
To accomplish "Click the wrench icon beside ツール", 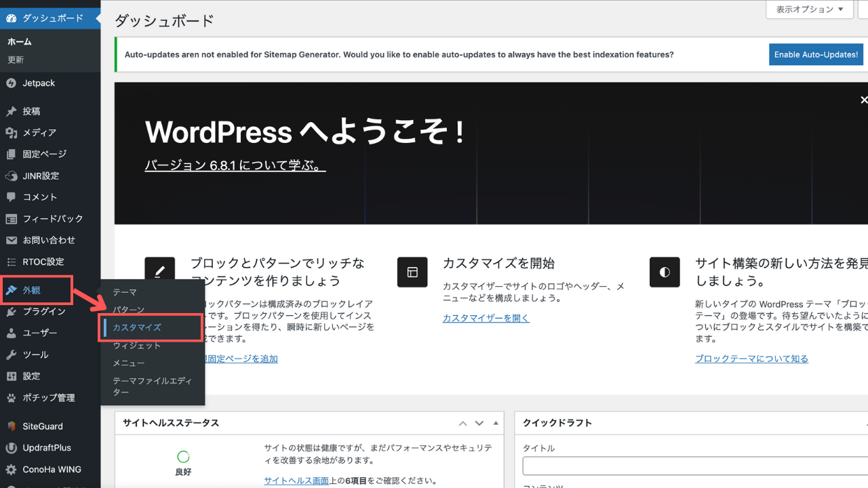I will 11,355.
